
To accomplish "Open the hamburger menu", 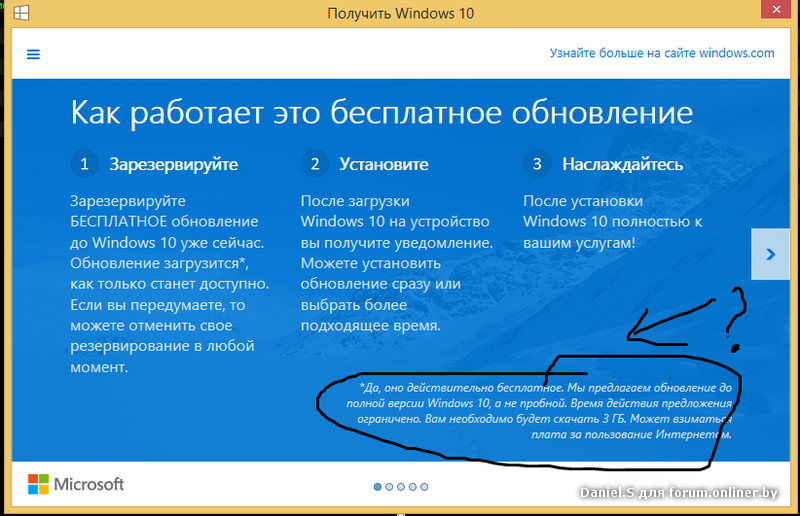I will [x=33, y=54].
